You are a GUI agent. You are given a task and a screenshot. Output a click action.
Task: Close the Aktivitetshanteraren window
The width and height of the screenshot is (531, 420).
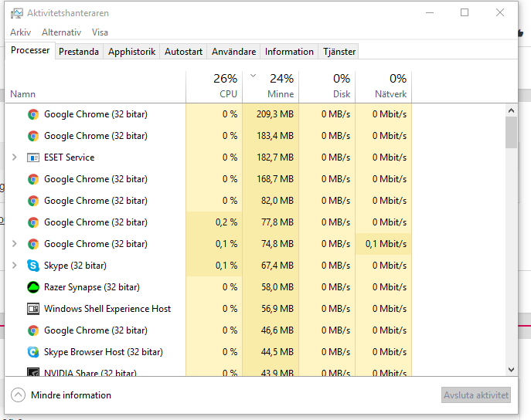click(x=500, y=13)
